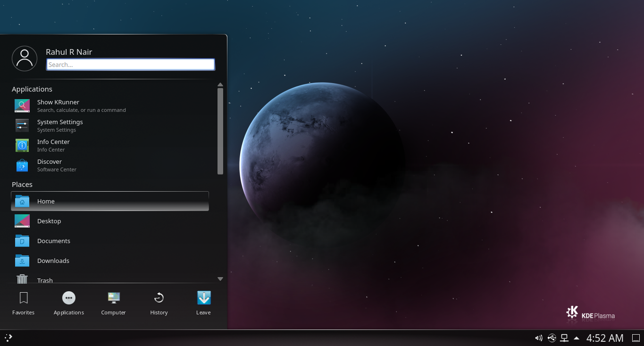644x346 pixels.
Task: Select the Computer tab
Action: pos(114,303)
